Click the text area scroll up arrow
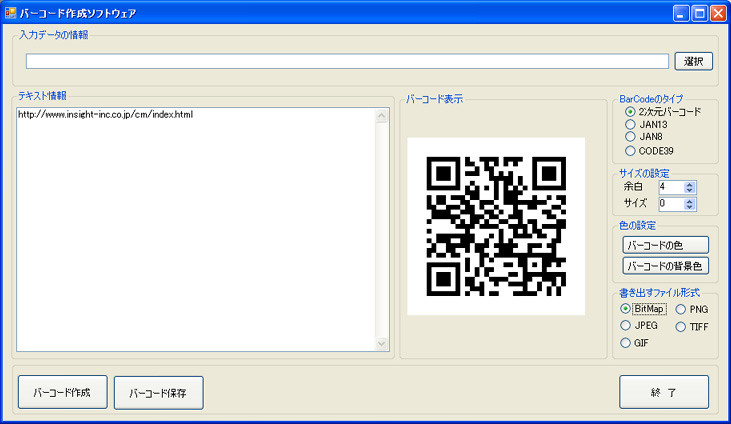The image size is (731, 424). click(381, 116)
